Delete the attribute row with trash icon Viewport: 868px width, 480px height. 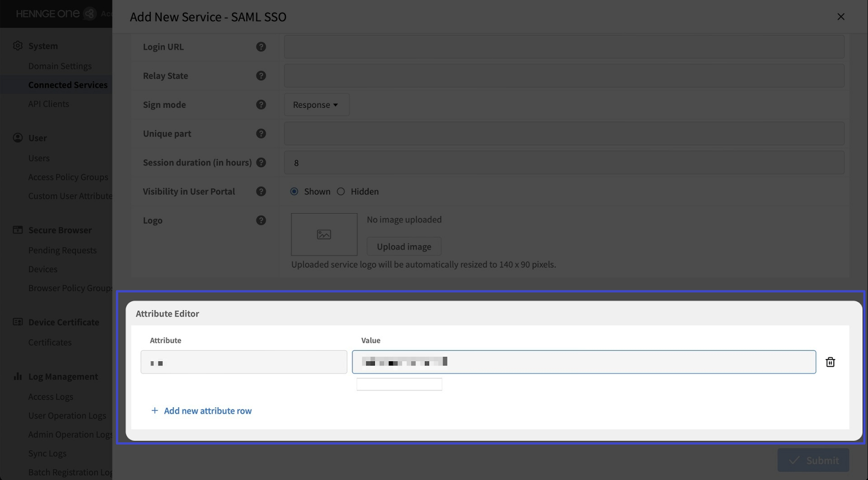pos(830,362)
